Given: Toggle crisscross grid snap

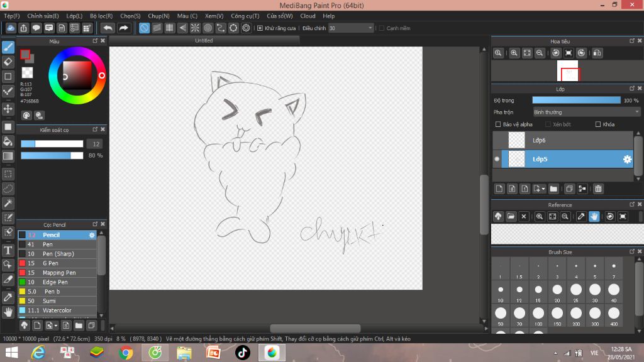Looking at the screenshot, I should click(170, 28).
